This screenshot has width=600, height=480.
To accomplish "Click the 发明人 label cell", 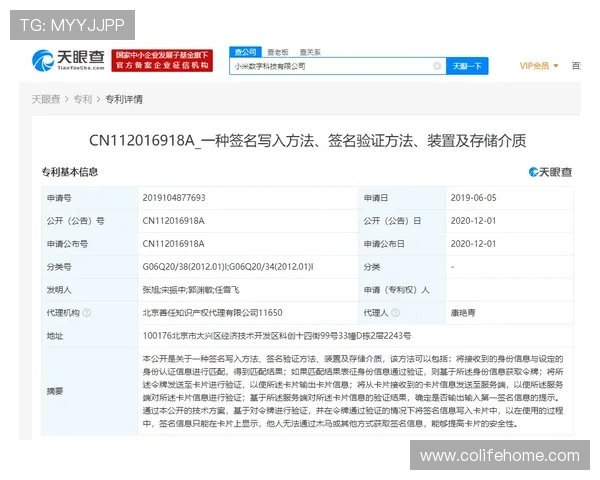I will click(x=90, y=290).
